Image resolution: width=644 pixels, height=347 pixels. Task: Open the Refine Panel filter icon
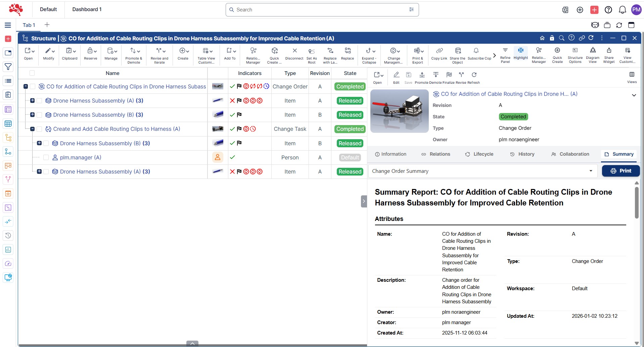[x=505, y=50]
